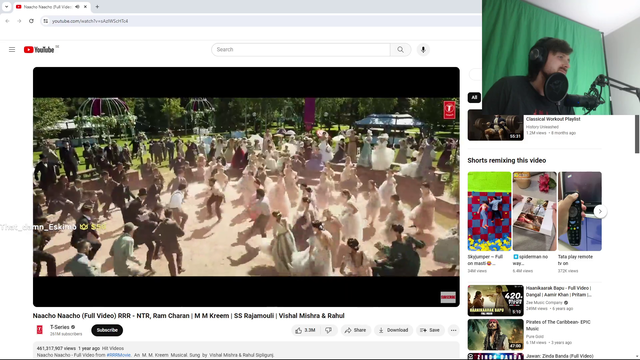640x360 pixels.
Task: Open Haanikaarak Bapu Full Video title
Action: (x=558, y=291)
